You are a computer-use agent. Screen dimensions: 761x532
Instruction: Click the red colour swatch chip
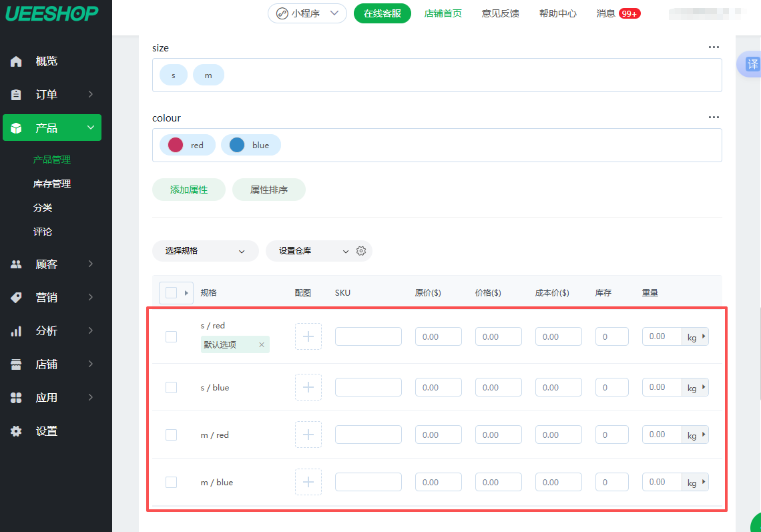point(187,145)
